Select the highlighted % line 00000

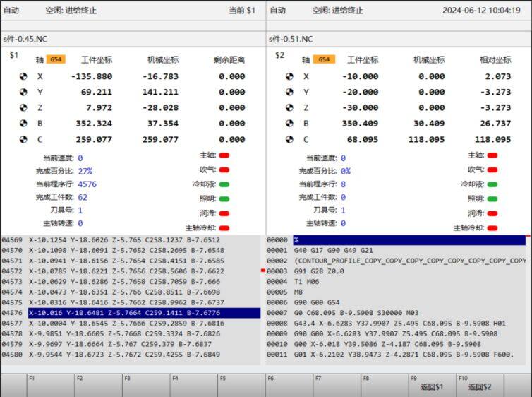(409, 239)
